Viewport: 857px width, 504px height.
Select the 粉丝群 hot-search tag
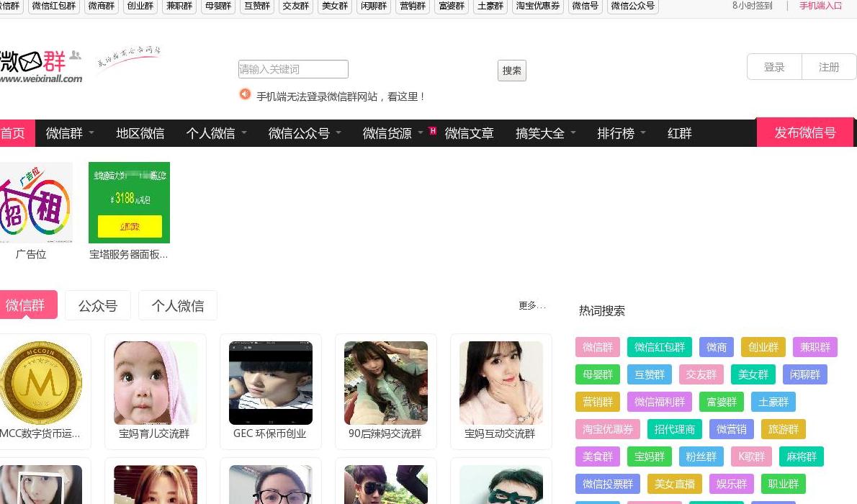pyautogui.click(x=701, y=456)
